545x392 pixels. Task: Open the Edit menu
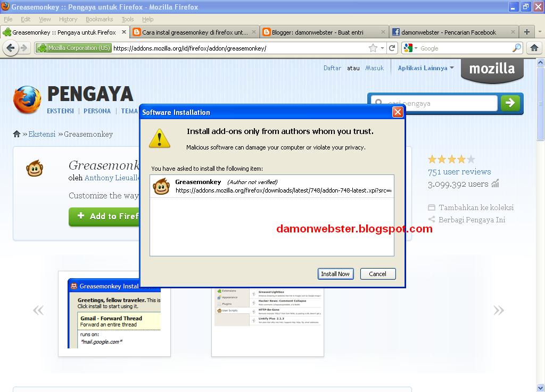26,19
